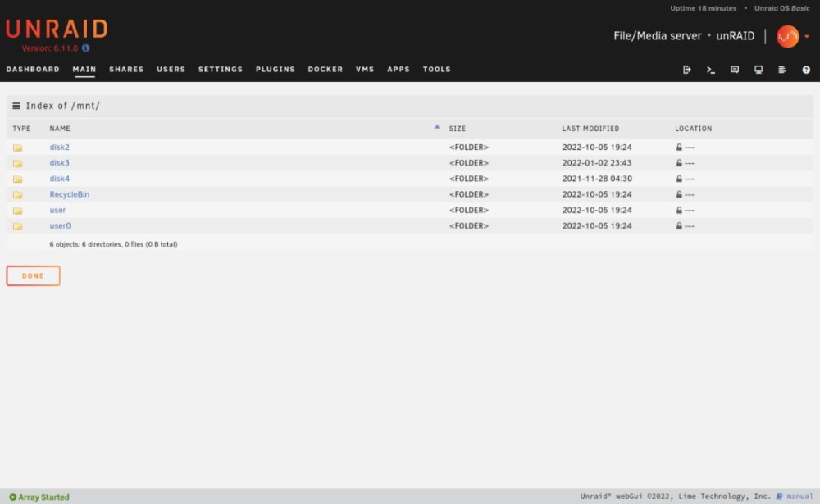Open the Plugins menu
This screenshot has width=820, height=504.
point(275,69)
